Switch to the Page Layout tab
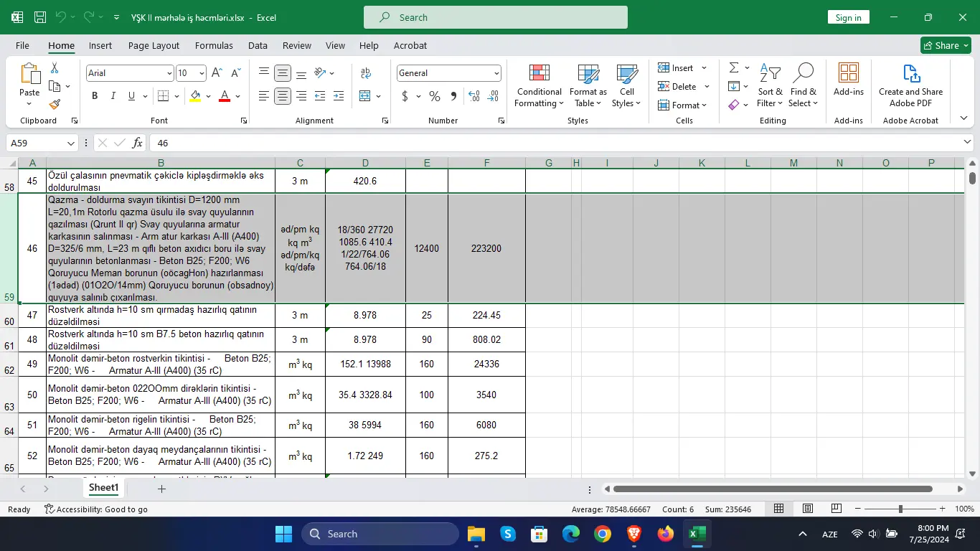Image resolution: width=980 pixels, height=551 pixels. 154,45
